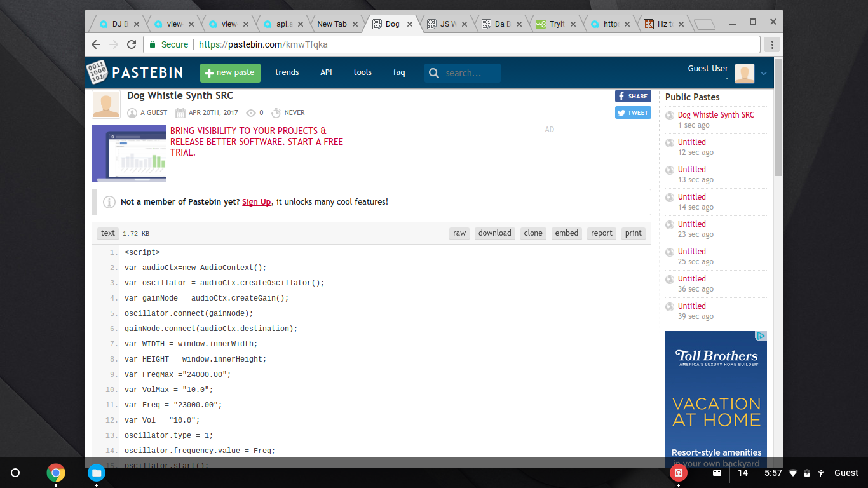Open Untitled paste from 23 sec ago

point(692,224)
